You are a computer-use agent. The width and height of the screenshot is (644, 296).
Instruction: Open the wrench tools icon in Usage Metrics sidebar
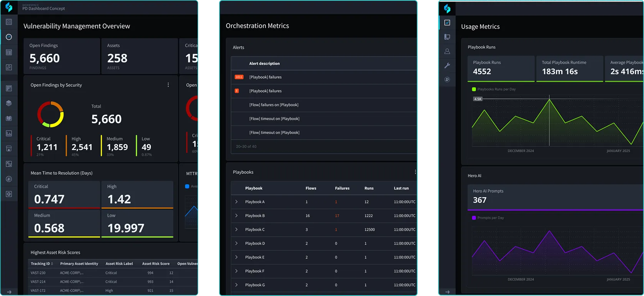coord(447,66)
